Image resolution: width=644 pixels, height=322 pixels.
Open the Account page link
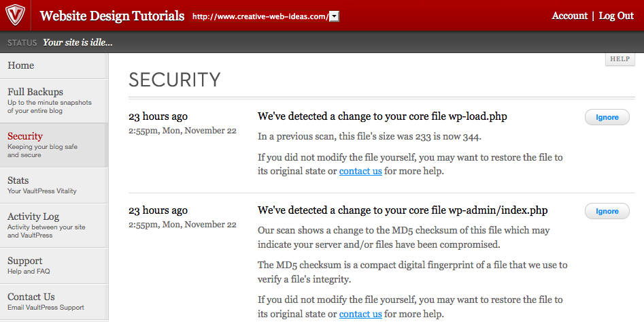[569, 16]
